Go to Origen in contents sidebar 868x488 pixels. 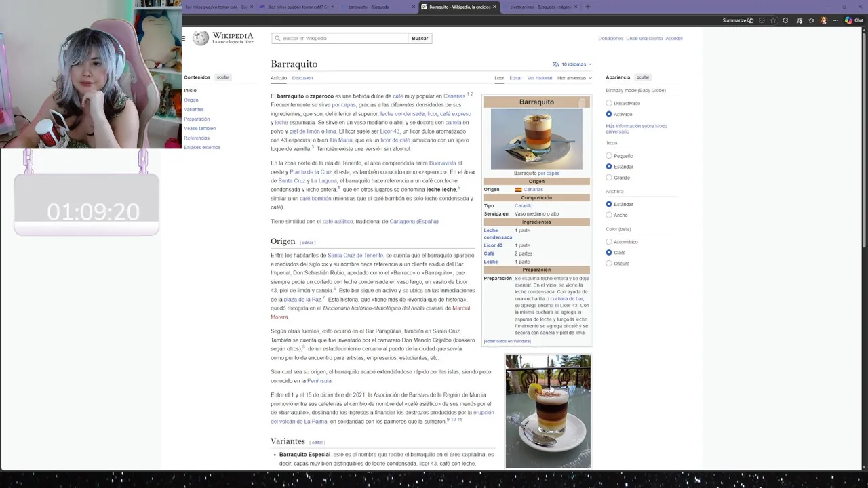click(x=191, y=100)
